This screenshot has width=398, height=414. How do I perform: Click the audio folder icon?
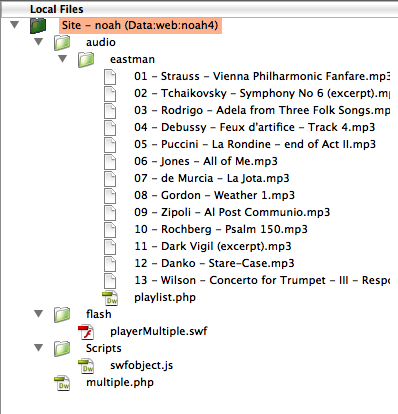coord(62,43)
